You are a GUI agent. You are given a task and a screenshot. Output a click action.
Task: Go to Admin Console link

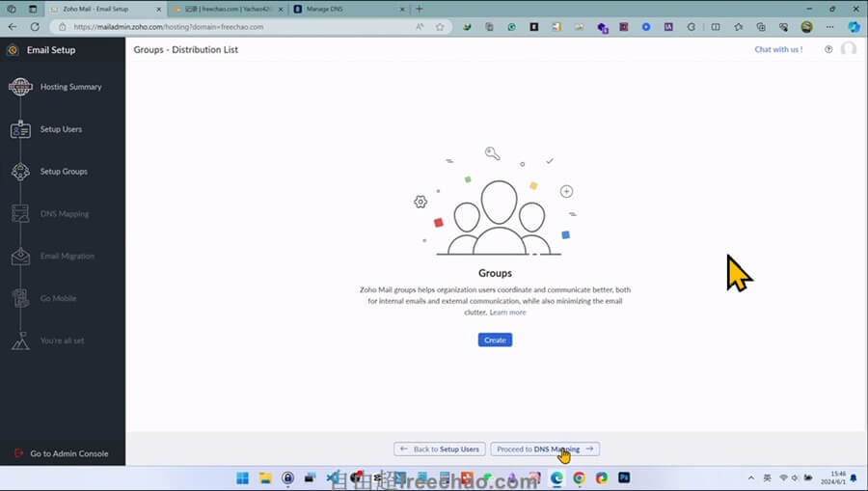tap(69, 453)
